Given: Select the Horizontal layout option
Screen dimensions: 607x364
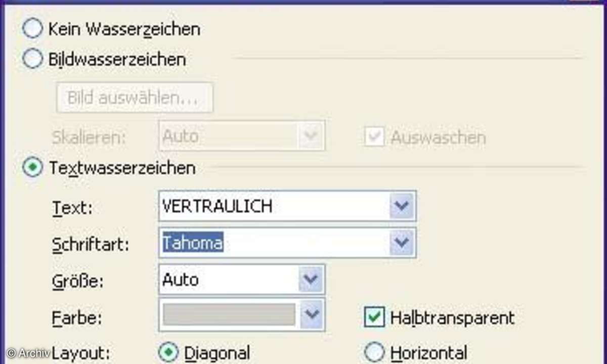Looking at the screenshot, I should 375,353.
